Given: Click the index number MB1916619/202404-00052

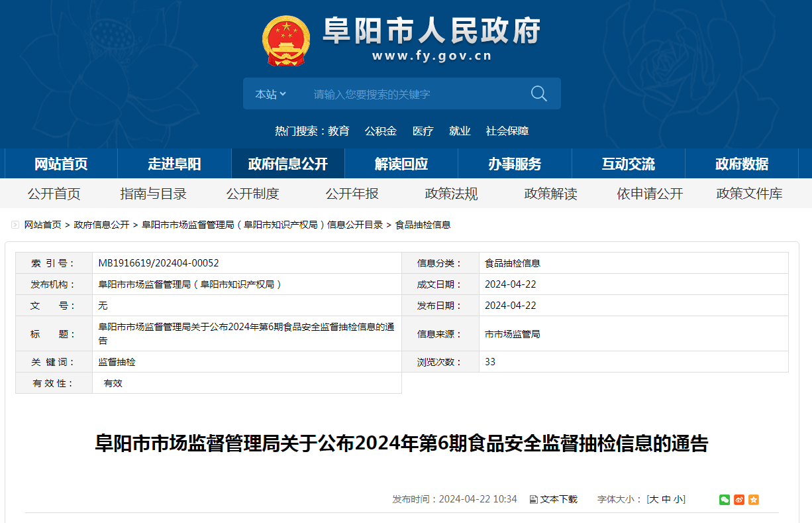Looking at the screenshot, I should 159,263.
